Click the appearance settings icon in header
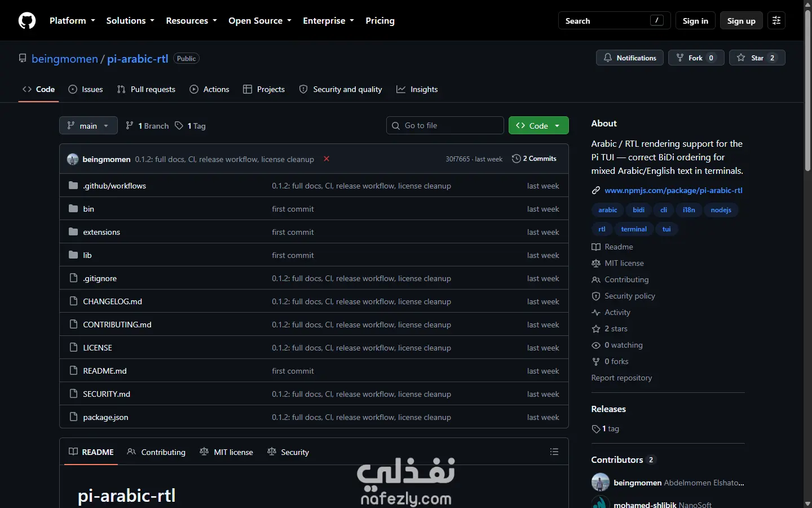 pos(776,21)
